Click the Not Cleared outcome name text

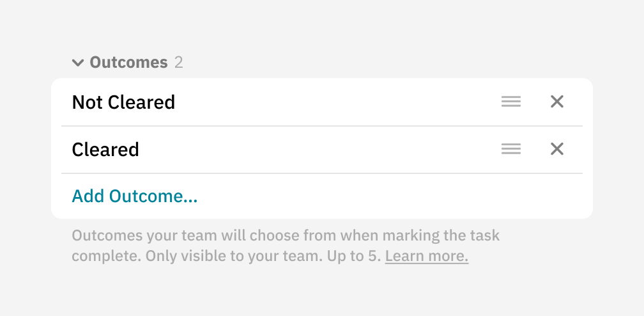point(123,102)
